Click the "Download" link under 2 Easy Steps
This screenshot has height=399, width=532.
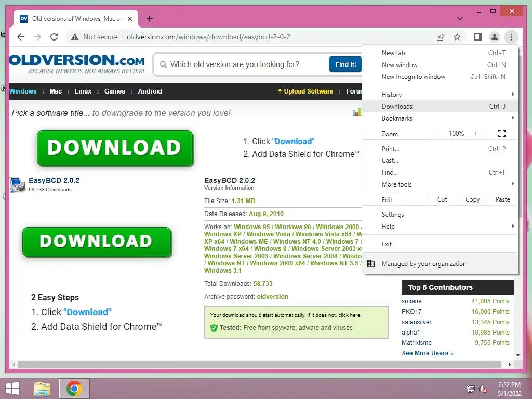(x=87, y=312)
